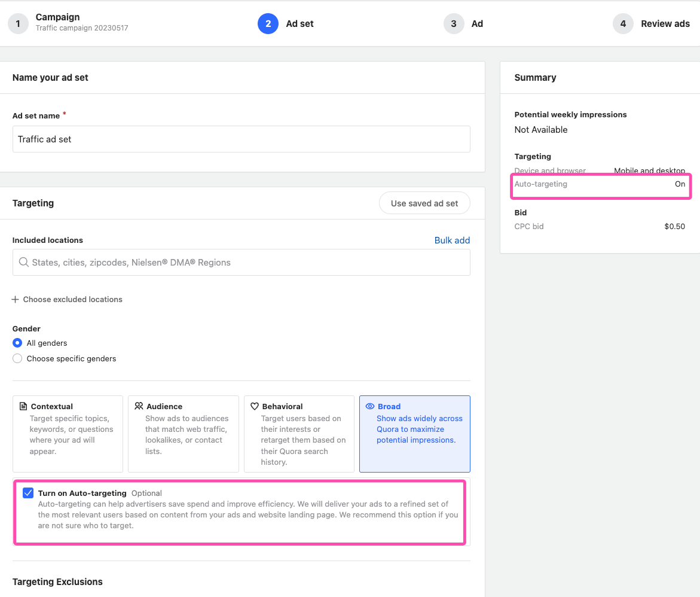Image resolution: width=700 pixels, height=597 pixels.
Task: Click step 1 Campaign circle icon
Action: (18, 23)
